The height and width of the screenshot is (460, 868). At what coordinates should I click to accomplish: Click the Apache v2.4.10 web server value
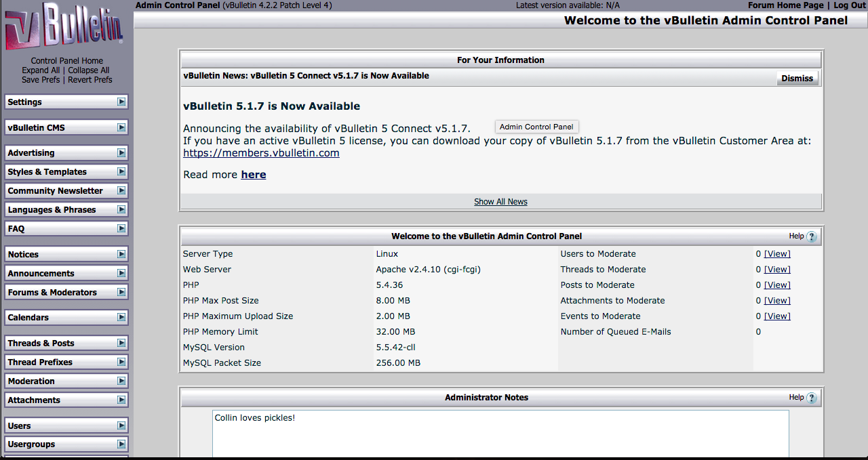(x=429, y=270)
